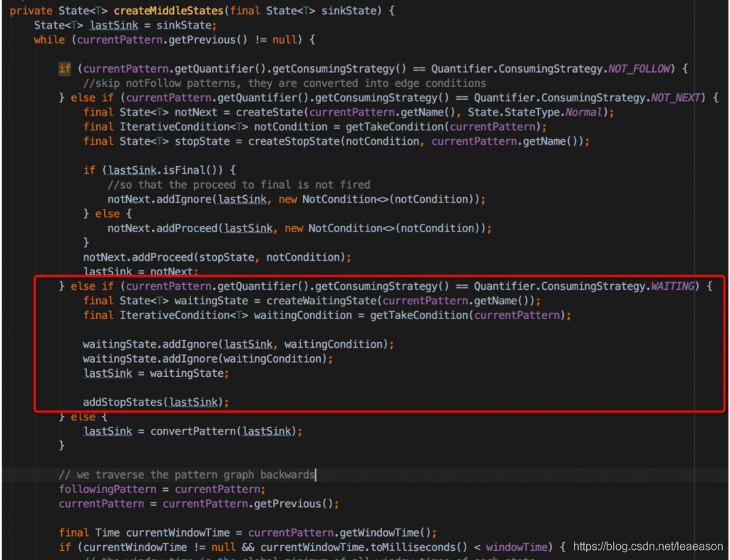The height and width of the screenshot is (560, 730).
Task: Click the 'proceed to final is not fired' comment
Action: [239, 185]
